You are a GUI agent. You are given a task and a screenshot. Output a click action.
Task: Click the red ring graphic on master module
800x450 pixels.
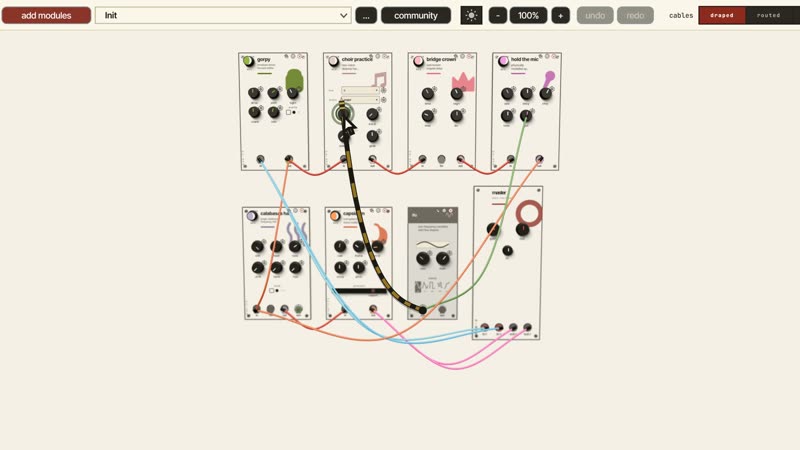tap(529, 213)
